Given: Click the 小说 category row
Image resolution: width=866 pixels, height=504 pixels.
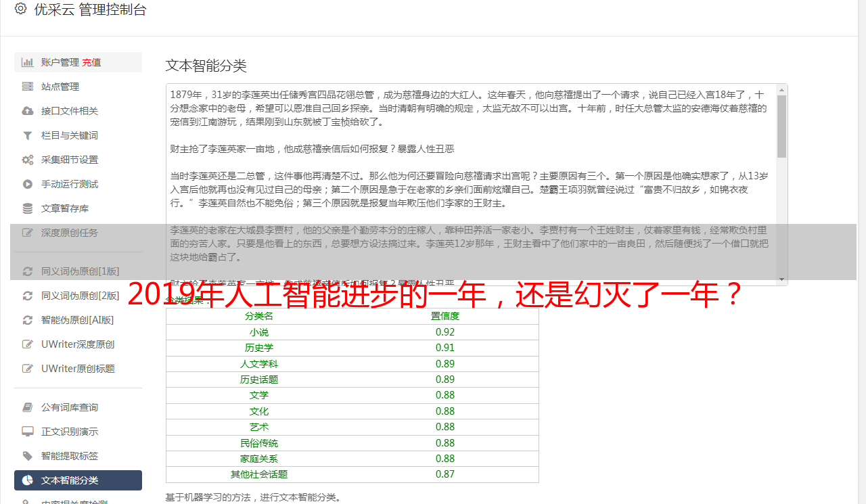Looking at the screenshot, I should (352, 332).
